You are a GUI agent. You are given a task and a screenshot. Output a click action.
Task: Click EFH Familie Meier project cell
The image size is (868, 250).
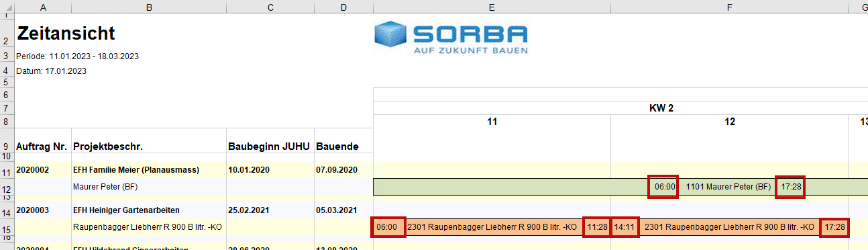point(136,170)
